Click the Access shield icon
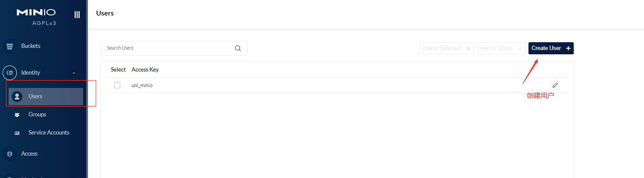 [x=10, y=154]
